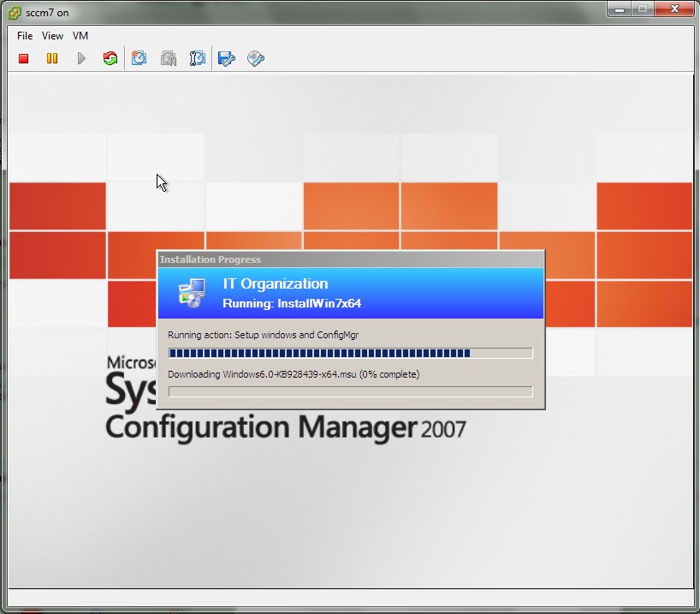Click the floppy disk connect icon
This screenshot has width=700, height=614.
click(226, 58)
